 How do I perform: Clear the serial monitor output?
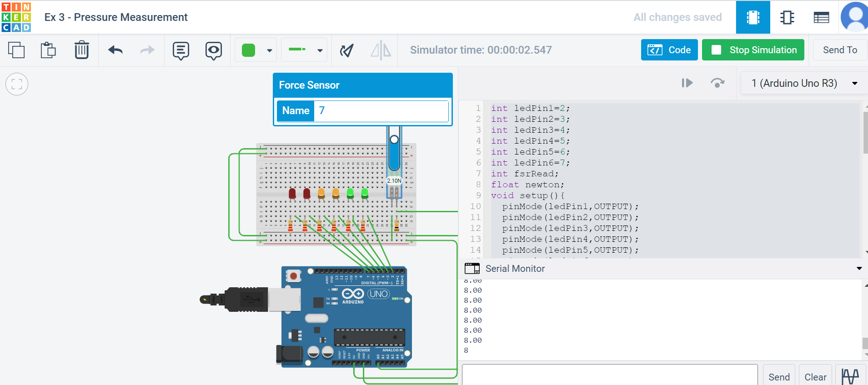815,377
